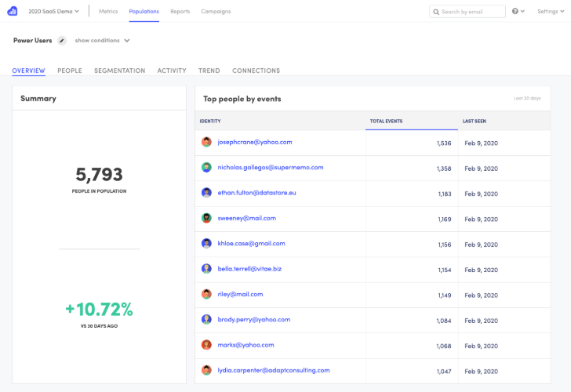Go to the Connections tab

[256, 71]
